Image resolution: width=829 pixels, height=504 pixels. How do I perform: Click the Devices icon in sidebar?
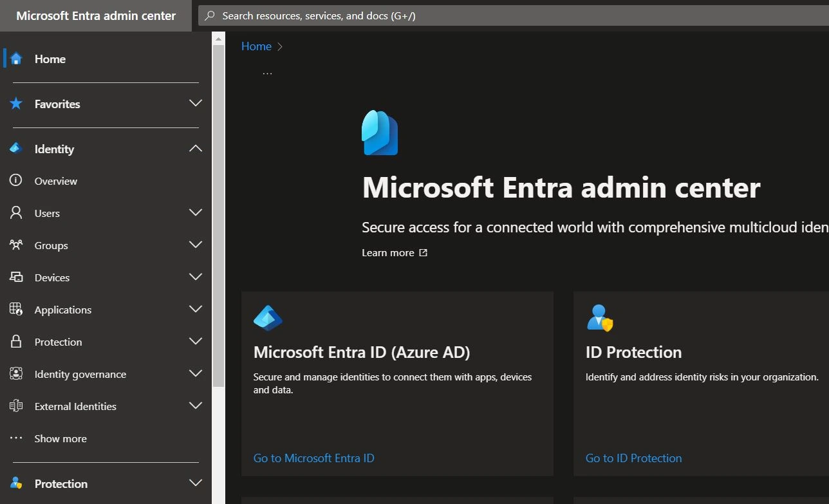click(x=16, y=277)
